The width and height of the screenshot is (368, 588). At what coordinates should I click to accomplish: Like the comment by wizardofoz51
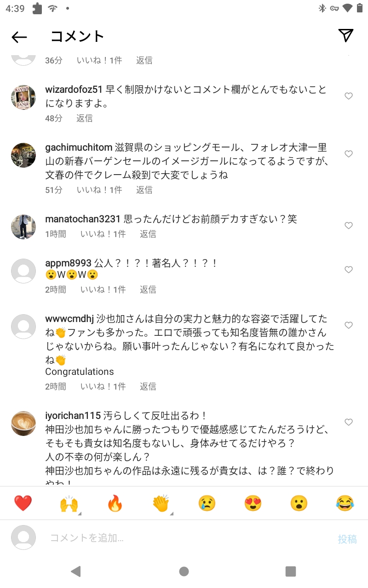(x=349, y=96)
